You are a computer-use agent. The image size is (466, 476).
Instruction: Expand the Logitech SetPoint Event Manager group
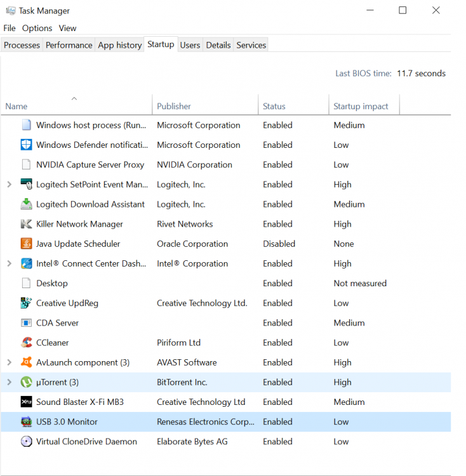[x=10, y=184]
